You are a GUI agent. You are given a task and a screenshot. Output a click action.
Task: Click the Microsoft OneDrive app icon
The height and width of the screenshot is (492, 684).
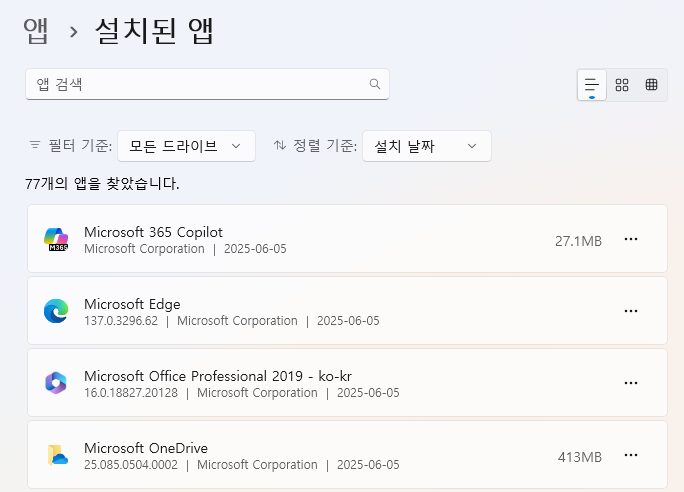coord(57,455)
